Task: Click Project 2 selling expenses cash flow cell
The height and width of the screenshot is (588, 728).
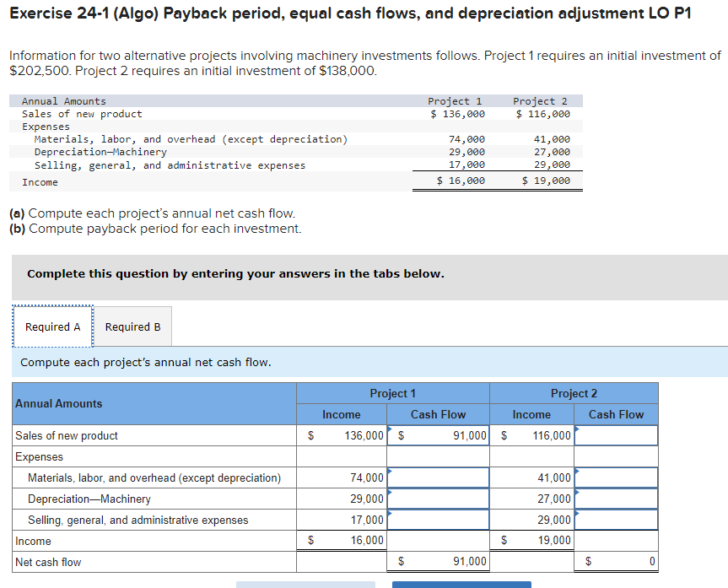Action: tap(616, 520)
